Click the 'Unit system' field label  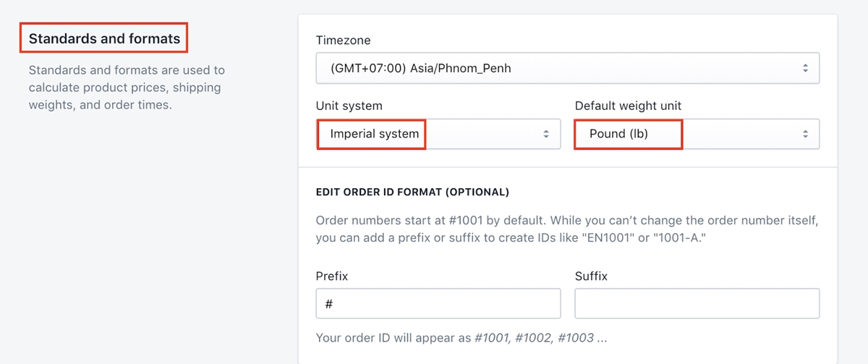click(349, 106)
